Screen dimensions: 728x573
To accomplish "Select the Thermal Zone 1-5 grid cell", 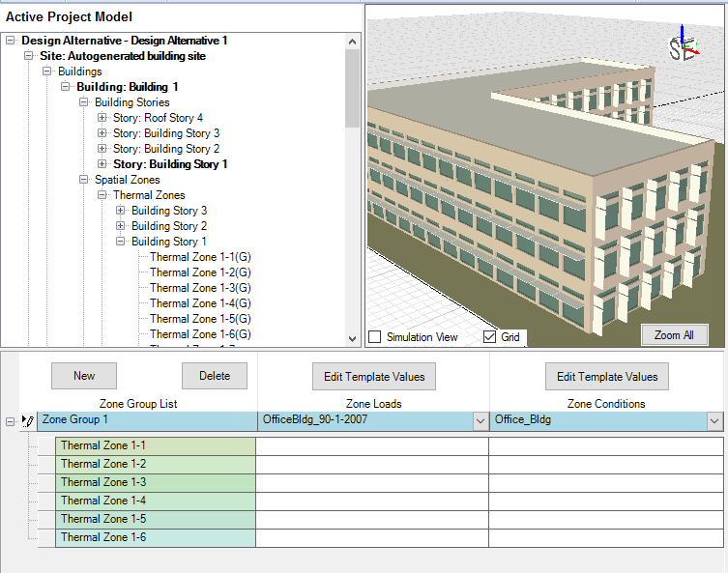I will (156, 519).
